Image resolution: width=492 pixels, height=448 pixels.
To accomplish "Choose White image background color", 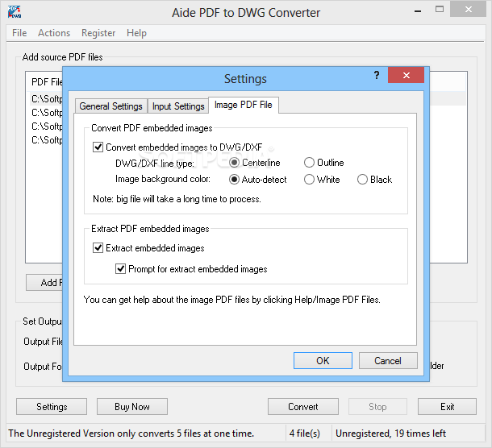I will pos(309,180).
